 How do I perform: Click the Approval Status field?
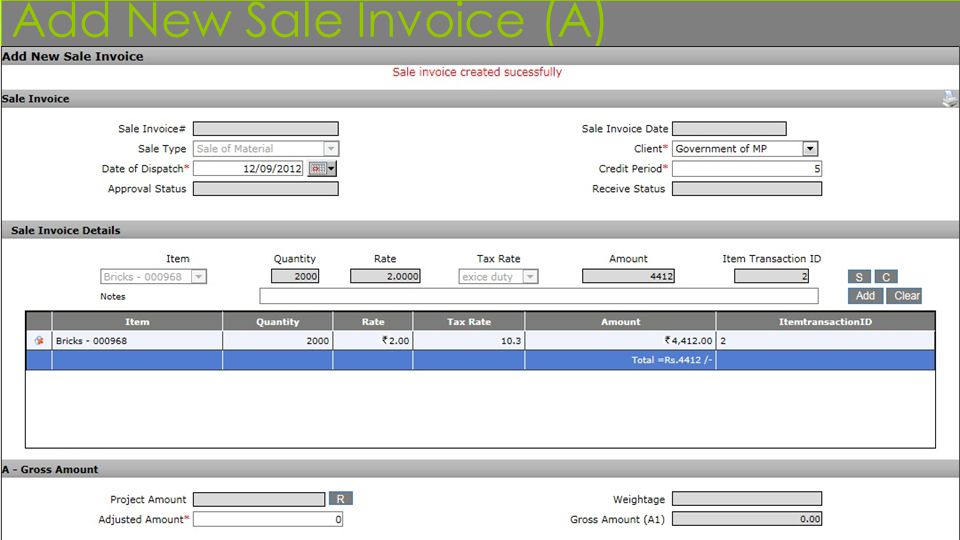coord(266,189)
